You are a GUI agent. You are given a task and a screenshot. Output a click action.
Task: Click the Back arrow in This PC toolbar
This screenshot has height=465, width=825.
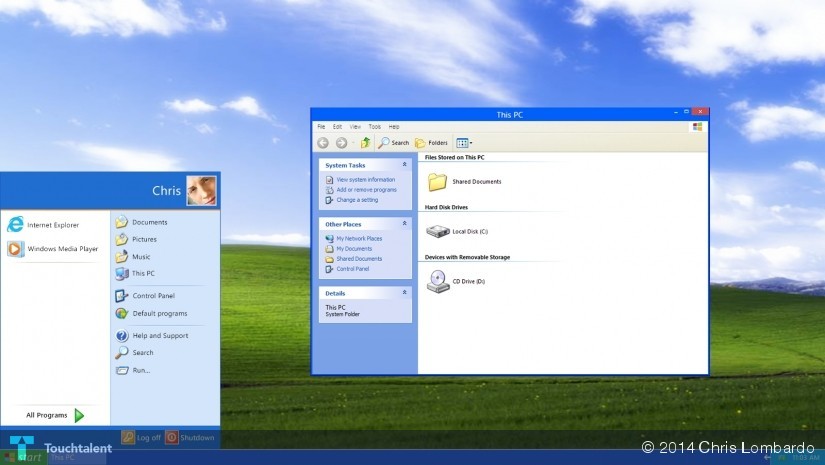click(x=323, y=143)
